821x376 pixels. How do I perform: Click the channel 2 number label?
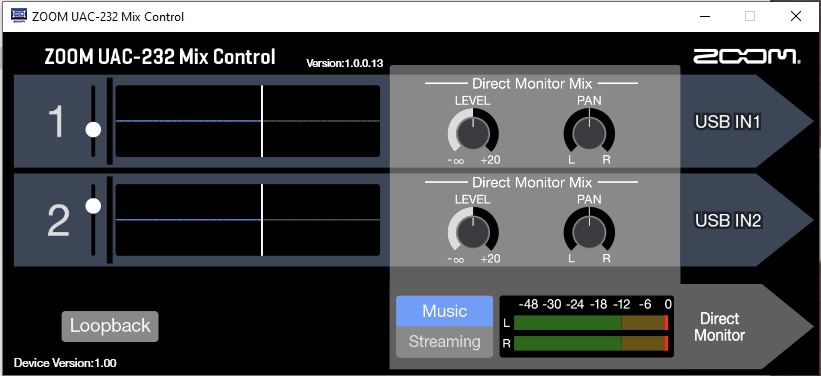pos(58,221)
